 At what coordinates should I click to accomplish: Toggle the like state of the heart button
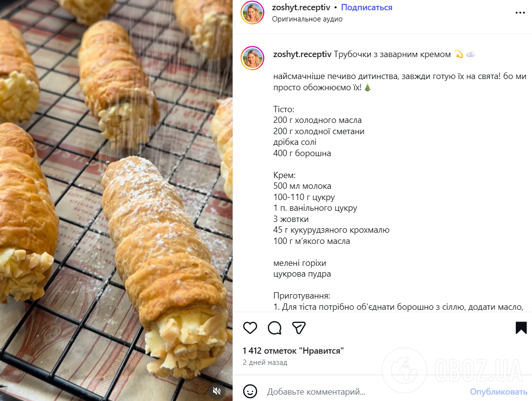pos(250,328)
